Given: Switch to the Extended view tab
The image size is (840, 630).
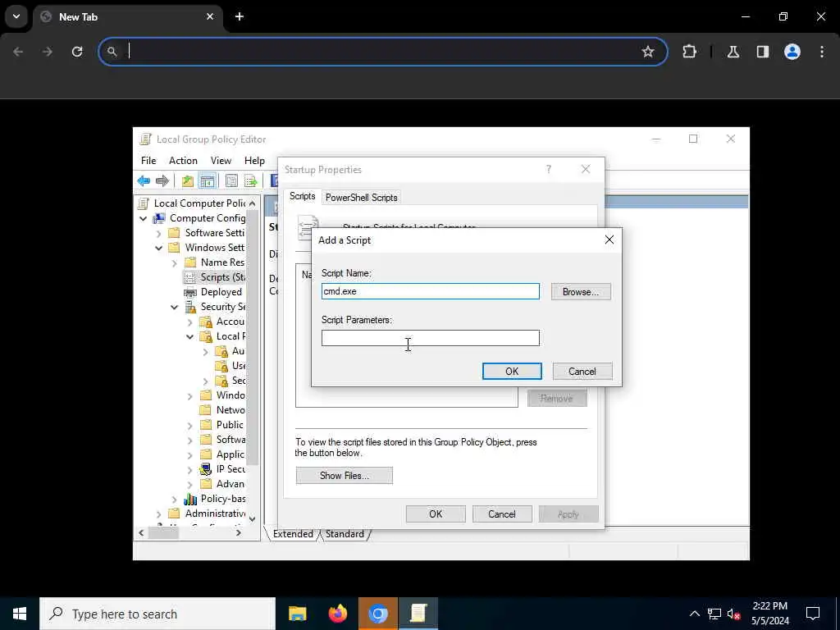Looking at the screenshot, I should [293, 533].
